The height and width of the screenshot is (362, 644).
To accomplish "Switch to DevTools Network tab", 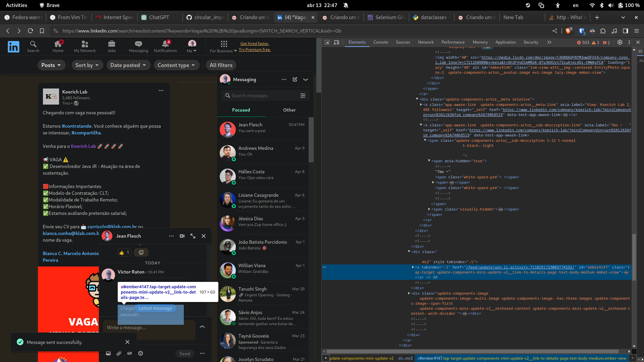I will coord(426,42).
